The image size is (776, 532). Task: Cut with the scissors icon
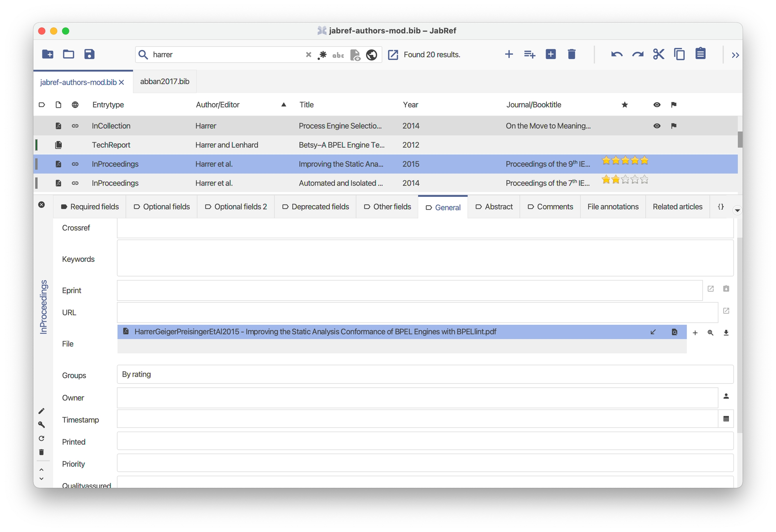pos(658,54)
